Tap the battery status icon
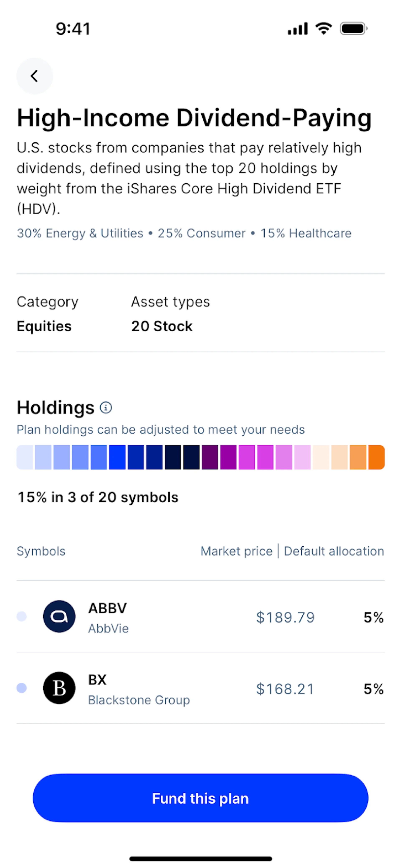 (353, 29)
